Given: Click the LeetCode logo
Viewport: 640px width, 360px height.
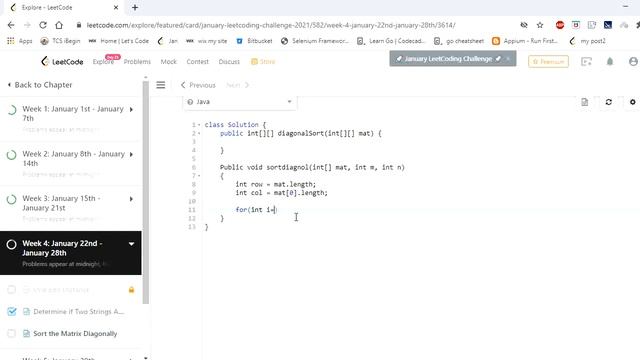Looking at the screenshot, I should 62,62.
